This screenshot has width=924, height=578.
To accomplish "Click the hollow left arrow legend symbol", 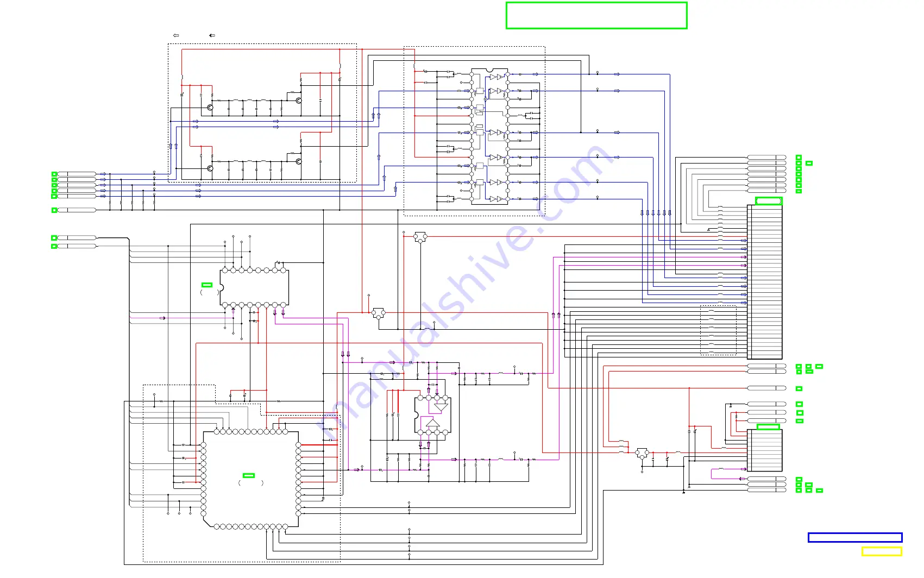I will point(176,35).
